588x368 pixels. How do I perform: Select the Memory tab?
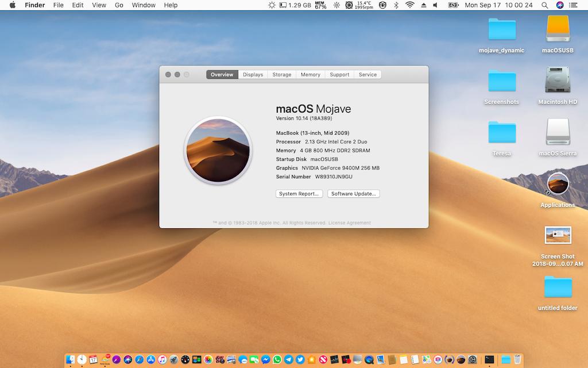pyautogui.click(x=311, y=74)
